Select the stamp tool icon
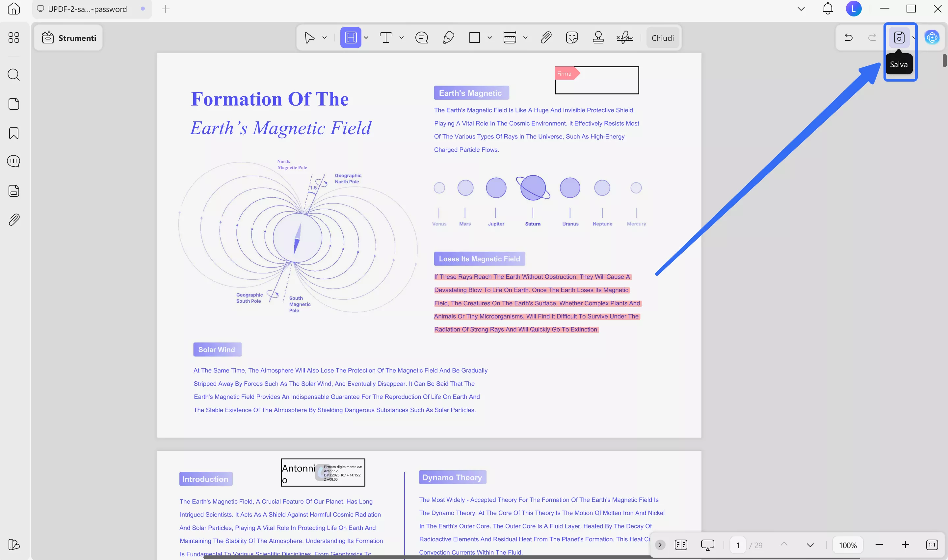The image size is (948, 560). [x=598, y=38]
